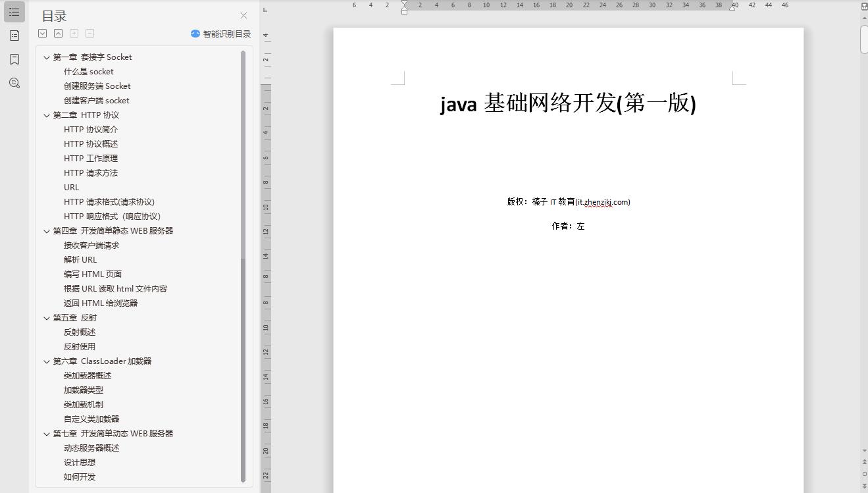Image resolution: width=868 pixels, height=493 pixels.
Task: Select HTTP 工作原理 in the outline
Action: (x=91, y=159)
